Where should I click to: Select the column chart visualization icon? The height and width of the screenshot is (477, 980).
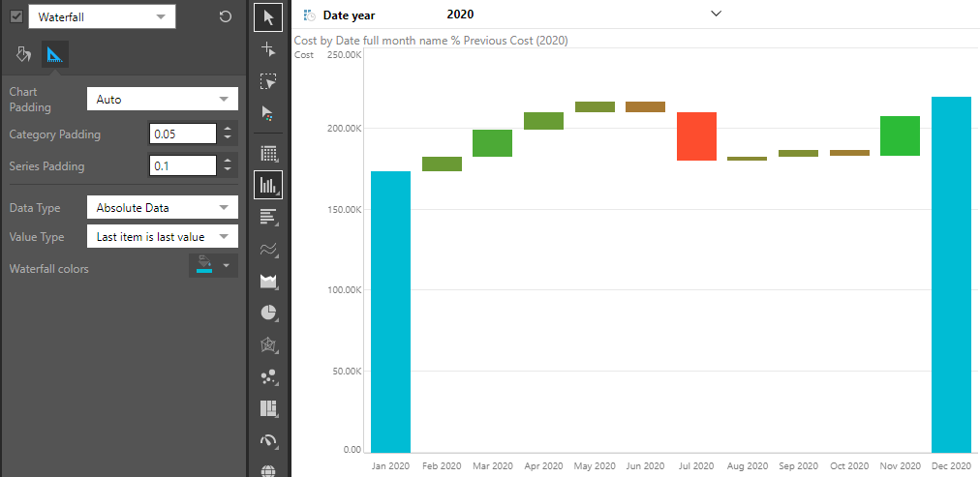pos(269,184)
